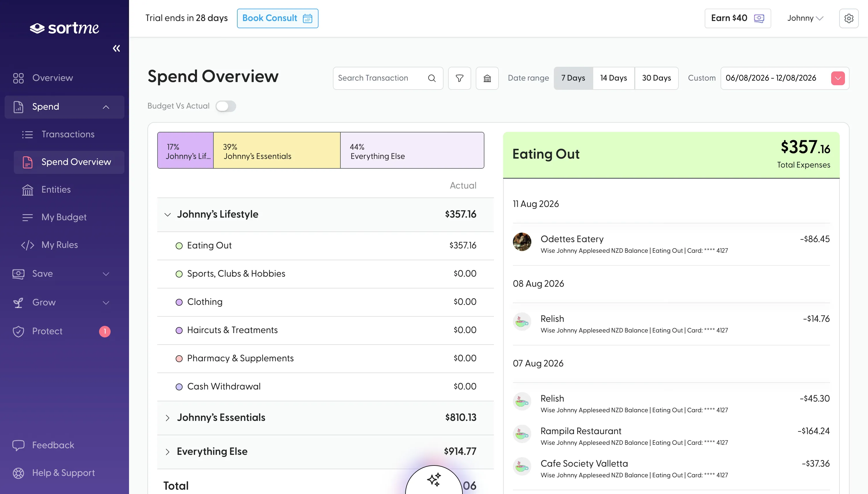
Task: Click the custom date range field
Action: coord(785,78)
